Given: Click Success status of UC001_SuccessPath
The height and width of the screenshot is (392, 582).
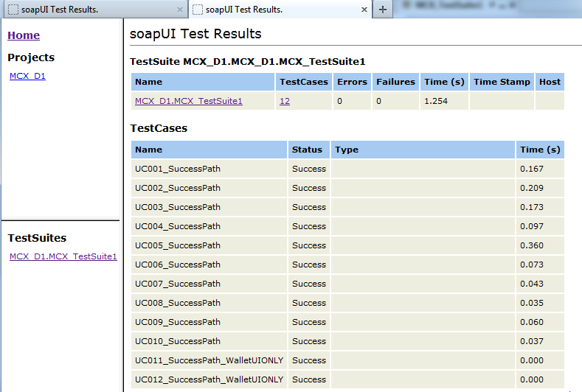Looking at the screenshot, I should (x=309, y=169).
